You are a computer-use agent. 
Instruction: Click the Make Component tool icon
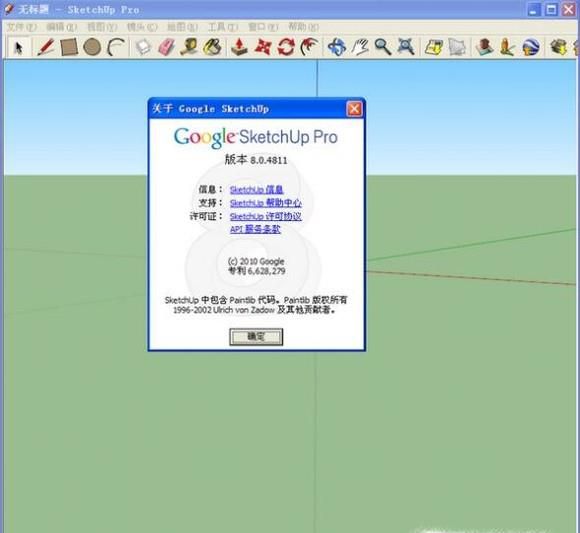point(143,47)
